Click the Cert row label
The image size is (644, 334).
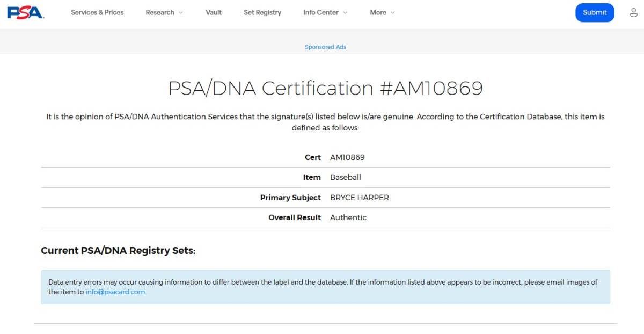pos(313,157)
